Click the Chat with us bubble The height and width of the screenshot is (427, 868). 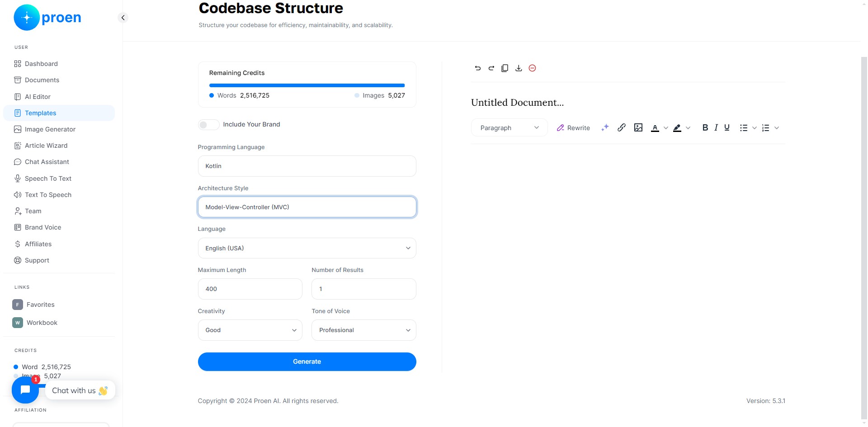(x=80, y=390)
